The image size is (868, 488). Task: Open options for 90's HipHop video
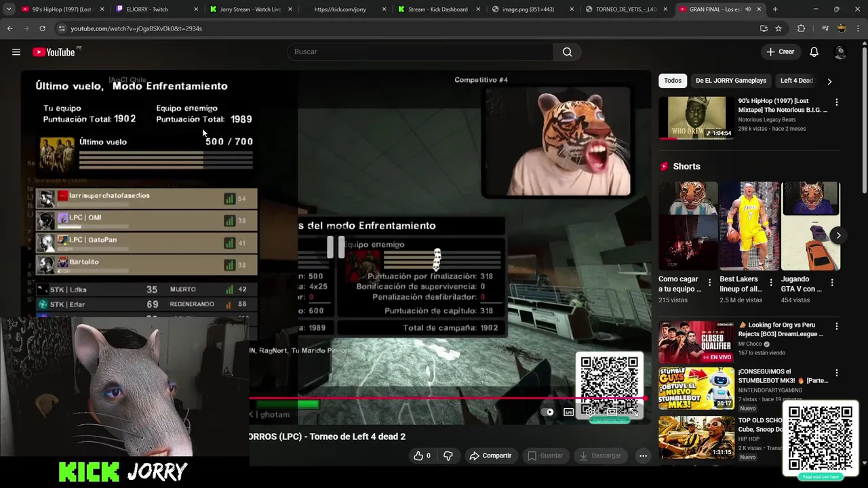836,102
